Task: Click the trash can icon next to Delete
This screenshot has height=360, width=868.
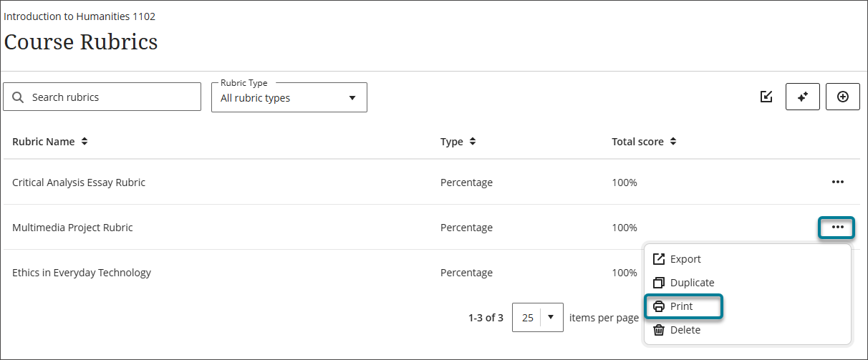Action: (659, 330)
